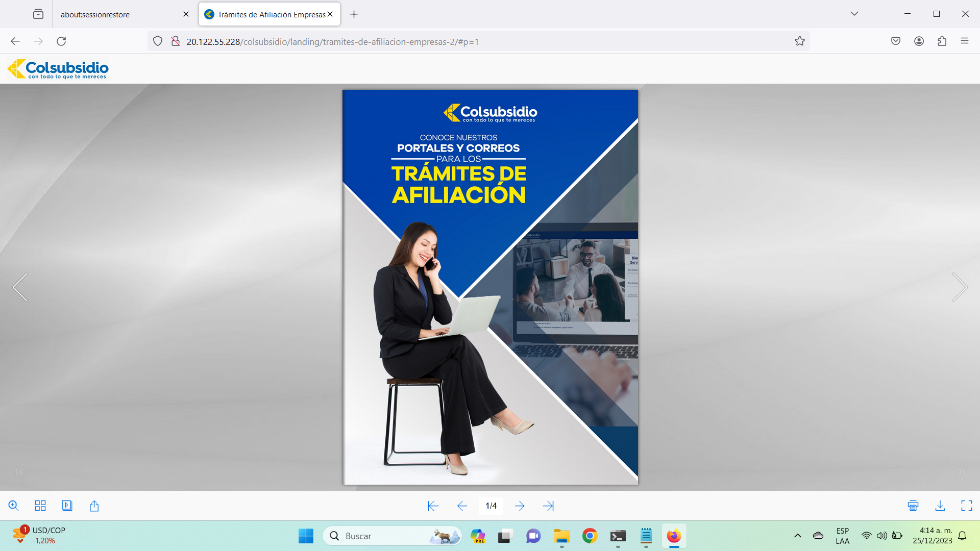Click the Colsubsidio logo in the header
This screenshot has height=551, width=980.
[x=58, y=69]
